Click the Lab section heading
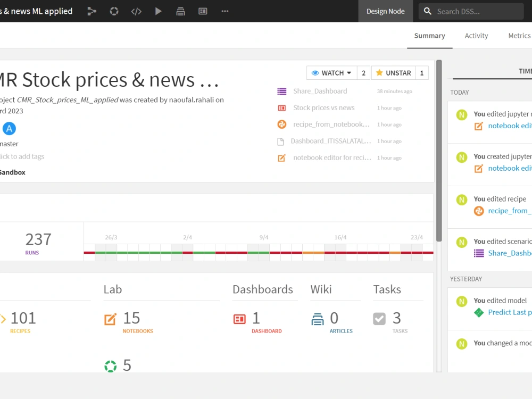This screenshot has height=399, width=532. coord(113,289)
